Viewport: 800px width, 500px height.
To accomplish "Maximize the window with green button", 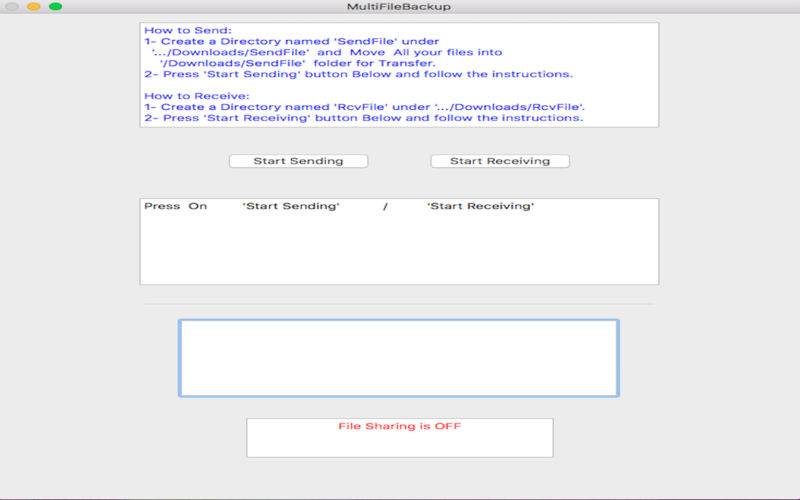I will [x=56, y=7].
